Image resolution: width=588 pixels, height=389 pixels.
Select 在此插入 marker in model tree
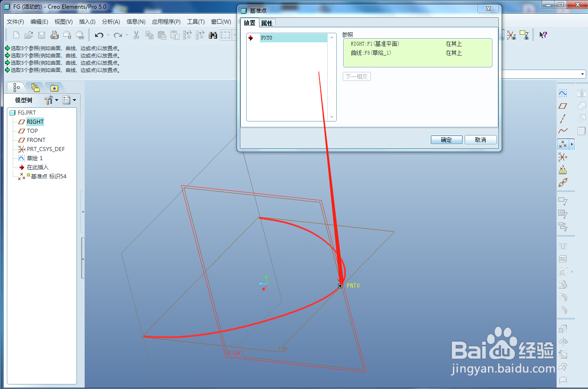(x=33, y=167)
